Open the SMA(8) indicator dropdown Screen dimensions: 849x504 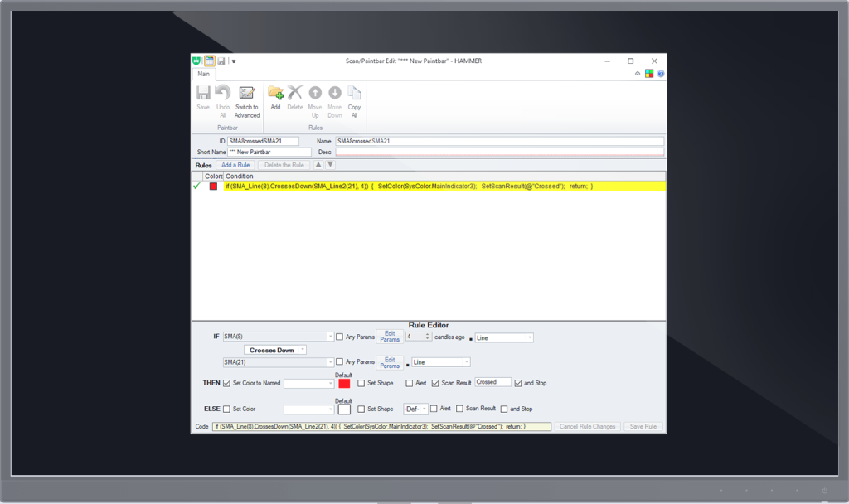click(x=330, y=337)
